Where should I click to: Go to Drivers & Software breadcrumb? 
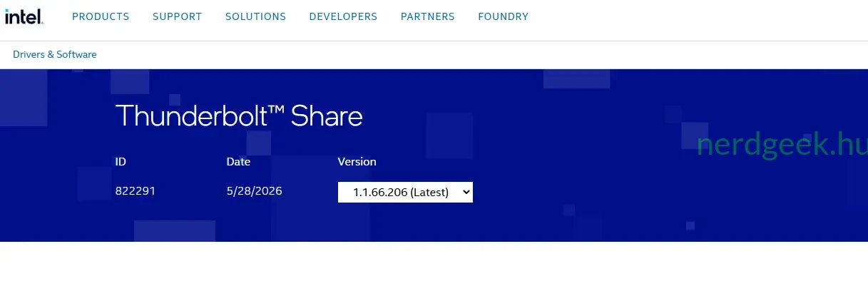[55, 54]
